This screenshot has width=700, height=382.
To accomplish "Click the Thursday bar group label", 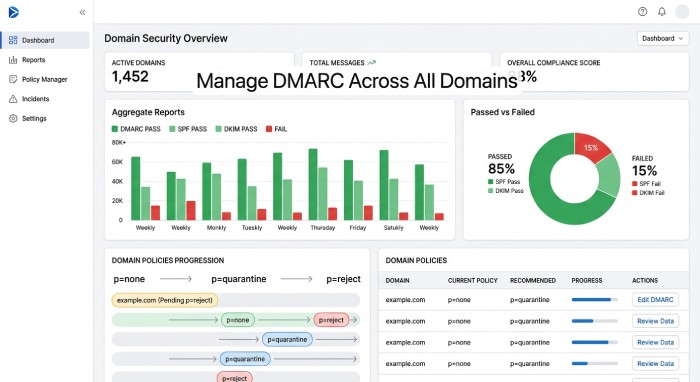I will pyautogui.click(x=323, y=228).
